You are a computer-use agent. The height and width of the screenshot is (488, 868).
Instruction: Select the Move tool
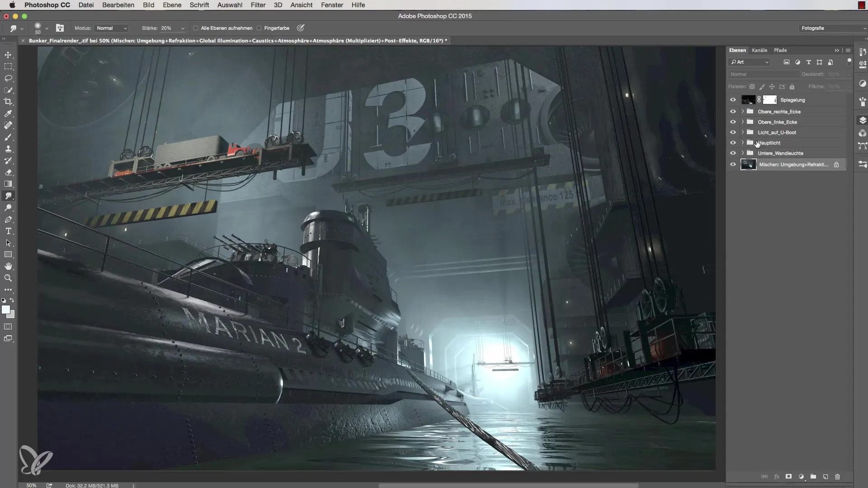8,55
